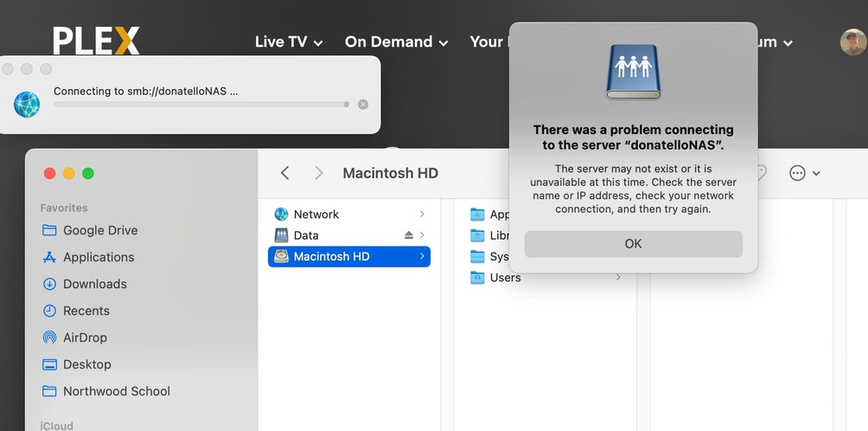Cancel the smb://donatelloNAS connection attempt

[363, 104]
